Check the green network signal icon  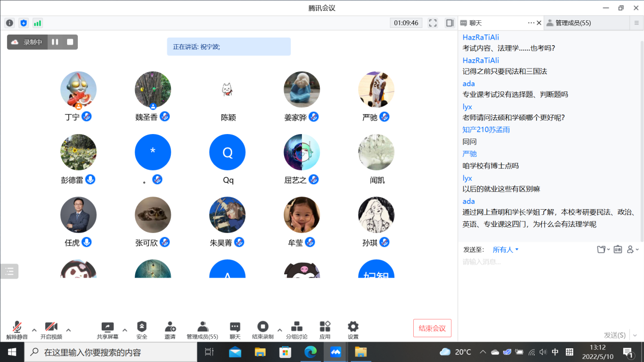[x=38, y=23]
